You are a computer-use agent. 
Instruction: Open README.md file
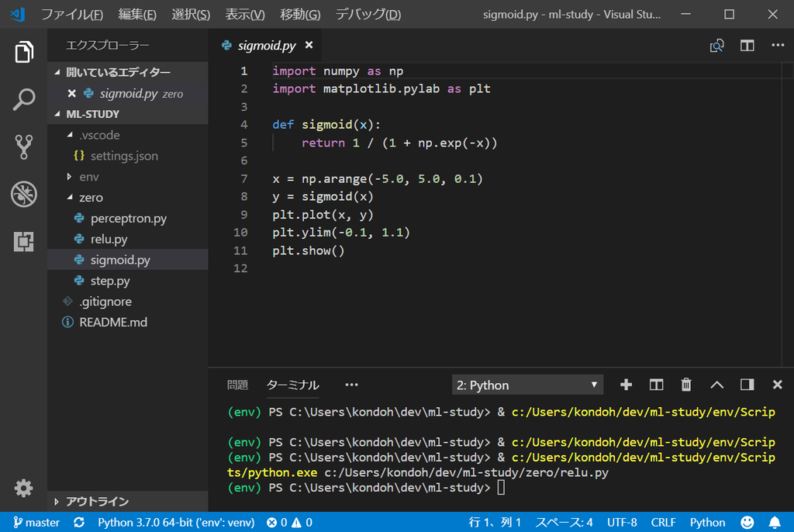tap(128, 322)
